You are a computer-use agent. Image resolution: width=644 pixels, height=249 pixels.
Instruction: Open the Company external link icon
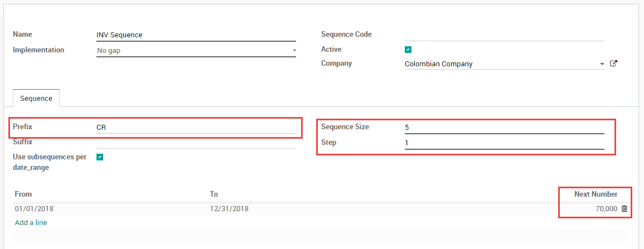coord(613,64)
